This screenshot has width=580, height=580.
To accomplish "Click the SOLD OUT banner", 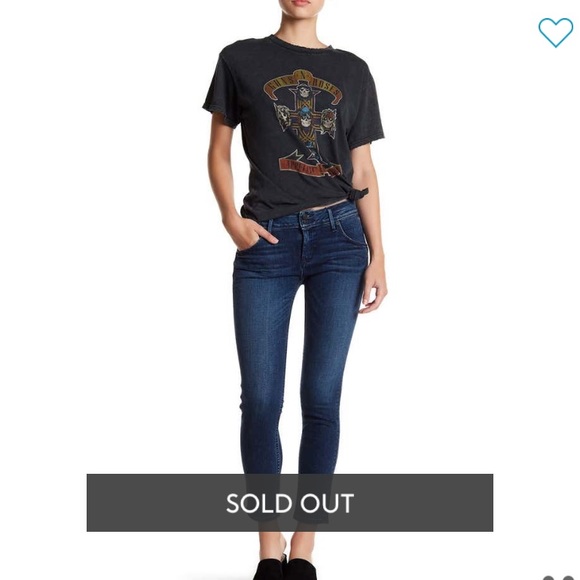I will pos(290,503).
